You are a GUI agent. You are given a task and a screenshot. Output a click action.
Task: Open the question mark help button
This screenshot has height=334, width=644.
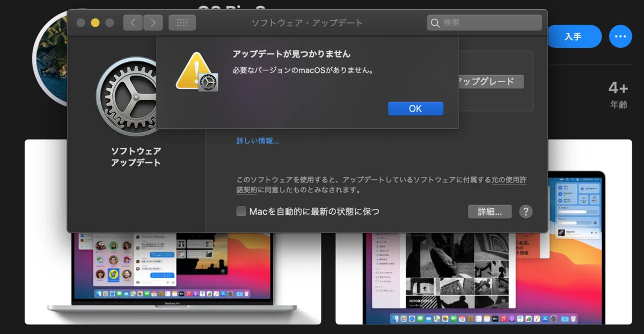[x=526, y=212]
